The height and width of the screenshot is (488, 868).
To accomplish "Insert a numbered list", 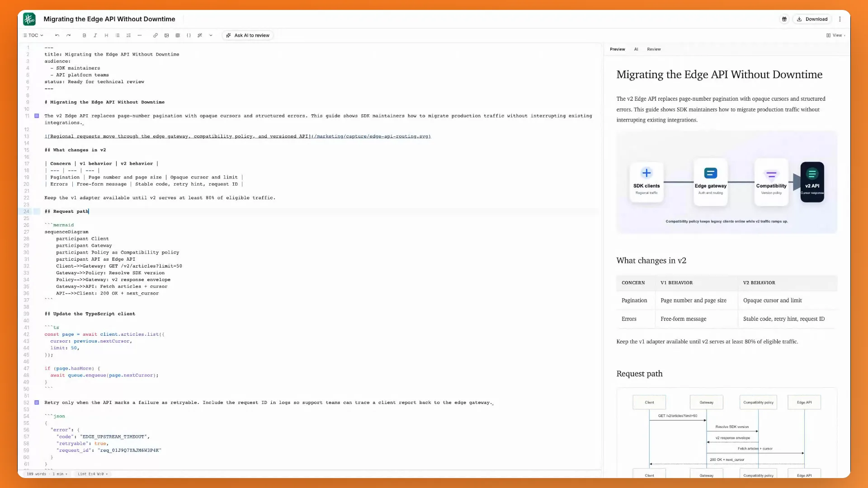I will [128, 35].
